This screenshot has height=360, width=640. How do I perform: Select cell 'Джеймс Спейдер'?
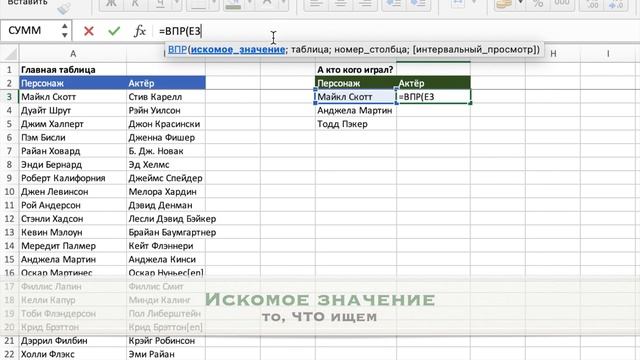tap(166, 178)
